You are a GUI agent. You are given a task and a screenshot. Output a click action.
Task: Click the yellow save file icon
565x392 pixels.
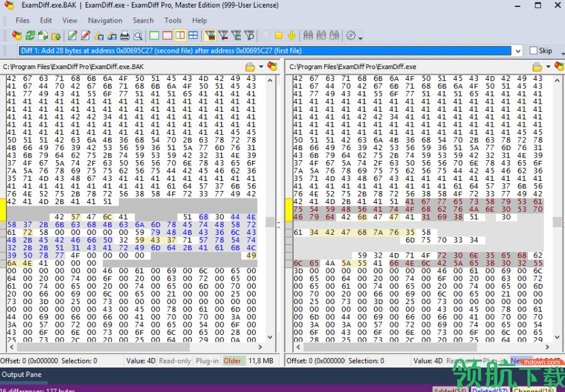pos(99,36)
